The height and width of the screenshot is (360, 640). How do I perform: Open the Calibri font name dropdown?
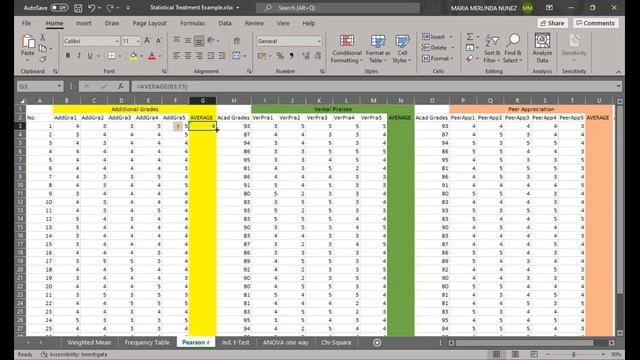(117, 41)
